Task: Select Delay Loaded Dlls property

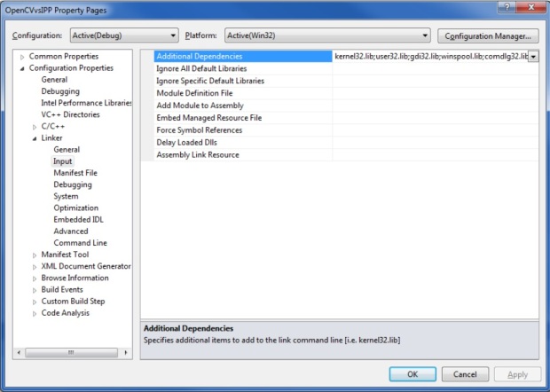Action: point(243,143)
